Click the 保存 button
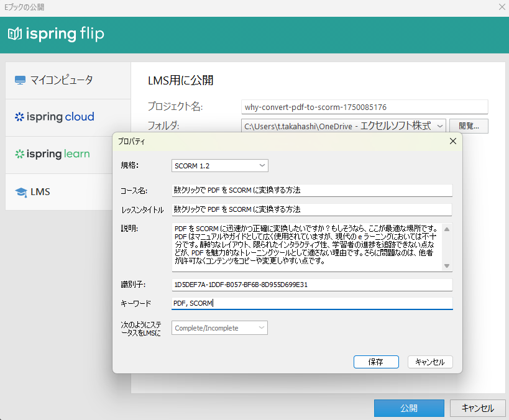509x420 pixels. 376,362
